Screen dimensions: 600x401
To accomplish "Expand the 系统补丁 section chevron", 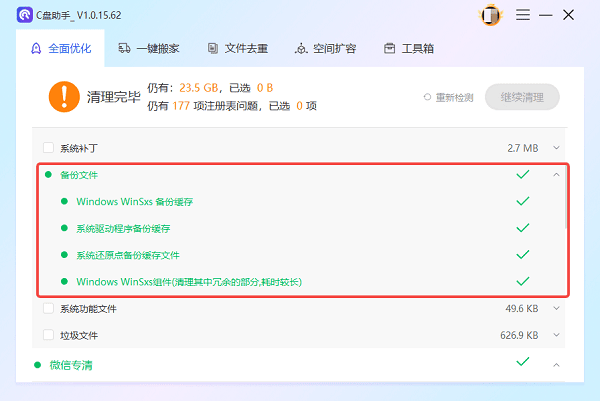I will coord(556,148).
